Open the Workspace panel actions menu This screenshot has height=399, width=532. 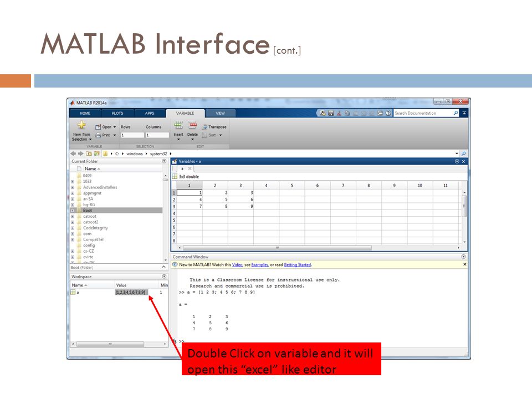click(x=164, y=277)
